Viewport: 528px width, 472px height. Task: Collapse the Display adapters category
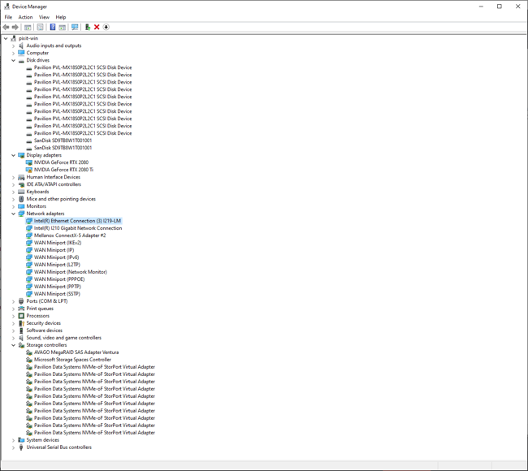(13, 155)
